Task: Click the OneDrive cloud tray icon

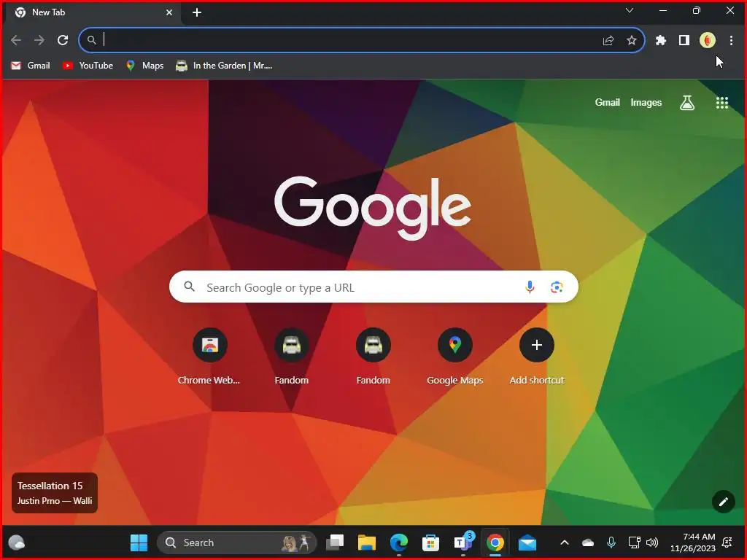Action: pos(588,542)
